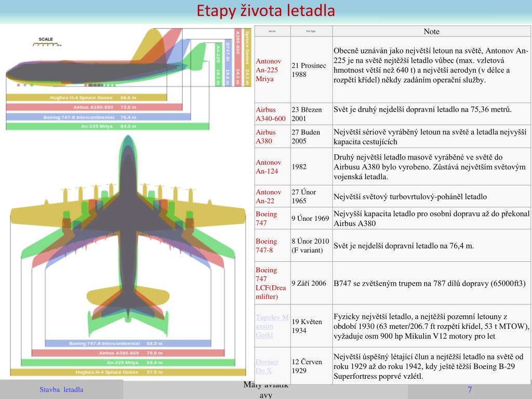The width and height of the screenshot is (532, 399).
Task: Click the SCALE legend on the diagram
Action: [x=46, y=42]
